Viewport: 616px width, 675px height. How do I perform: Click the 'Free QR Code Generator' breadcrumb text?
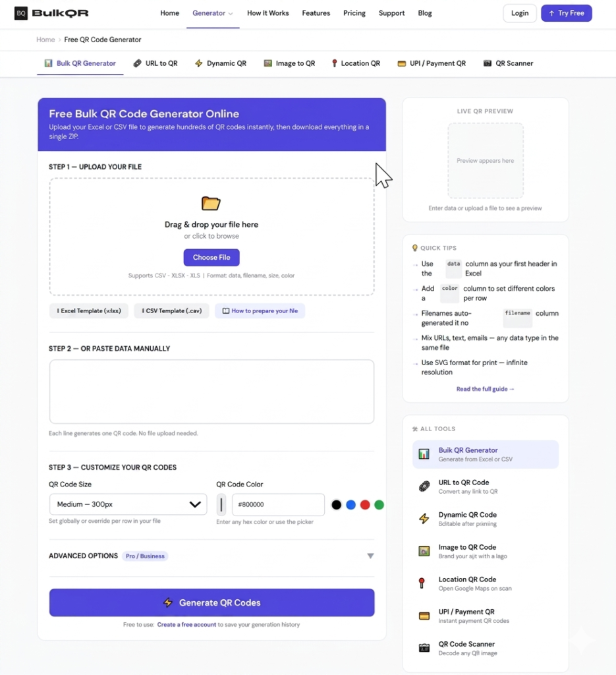coord(102,40)
